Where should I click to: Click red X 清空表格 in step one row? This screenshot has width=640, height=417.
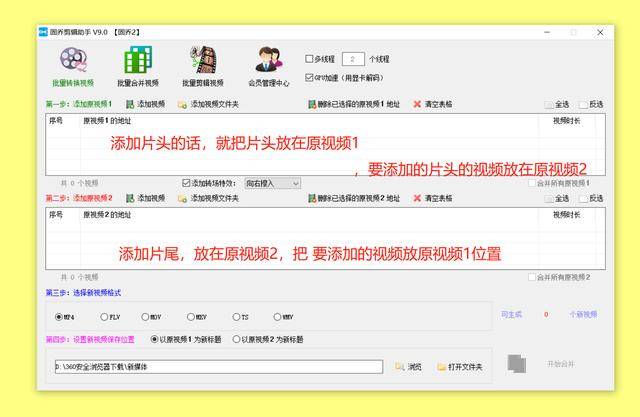point(417,104)
